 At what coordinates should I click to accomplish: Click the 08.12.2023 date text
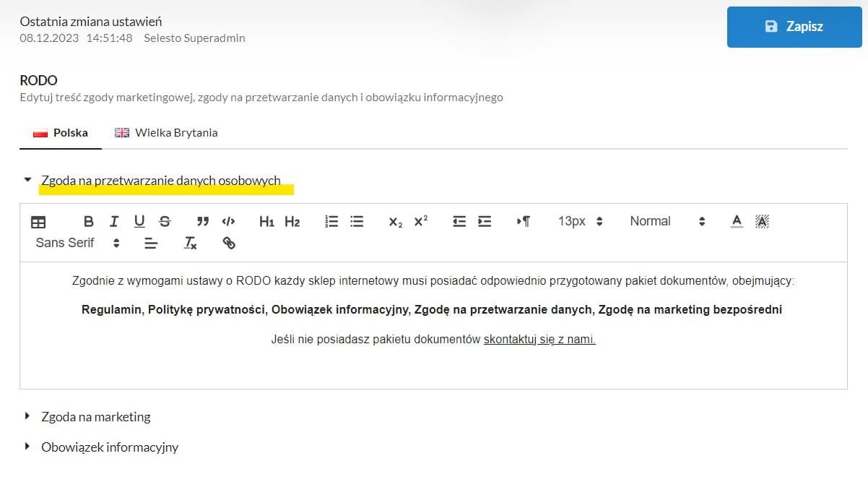tap(50, 38)
